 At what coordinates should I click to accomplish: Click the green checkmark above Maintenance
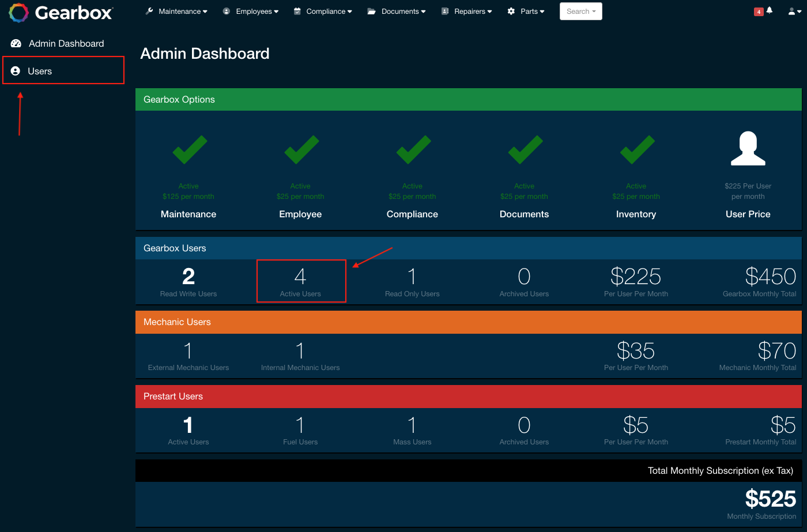tap(190, 150)
